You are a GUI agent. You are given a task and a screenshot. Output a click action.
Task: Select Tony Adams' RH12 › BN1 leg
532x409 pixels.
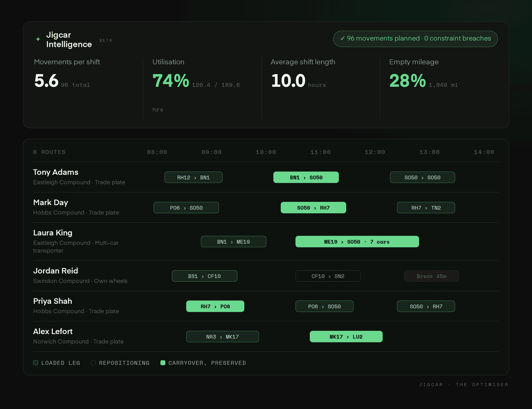(x=194, y=177)
